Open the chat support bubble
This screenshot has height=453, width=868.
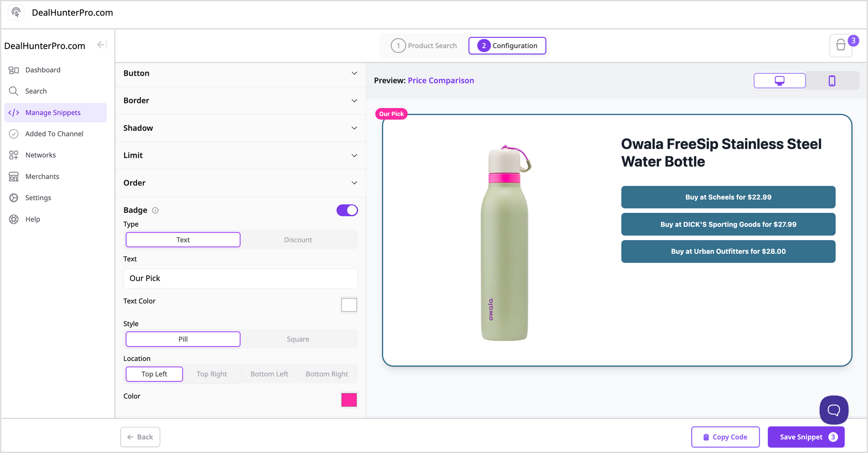[834, 410]
